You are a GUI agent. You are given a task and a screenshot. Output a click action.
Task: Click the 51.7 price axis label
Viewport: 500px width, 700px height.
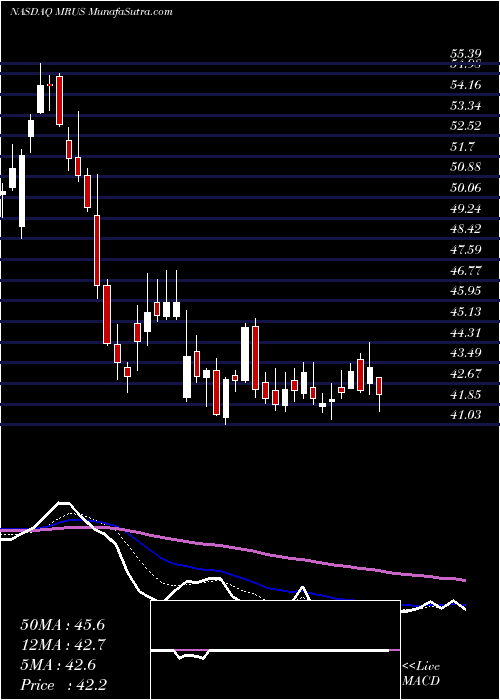462,147
